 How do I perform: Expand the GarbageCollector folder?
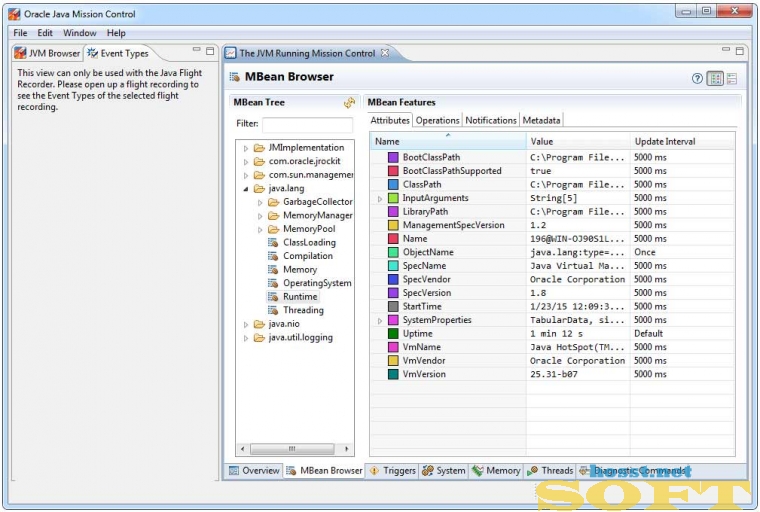[260, 203]
